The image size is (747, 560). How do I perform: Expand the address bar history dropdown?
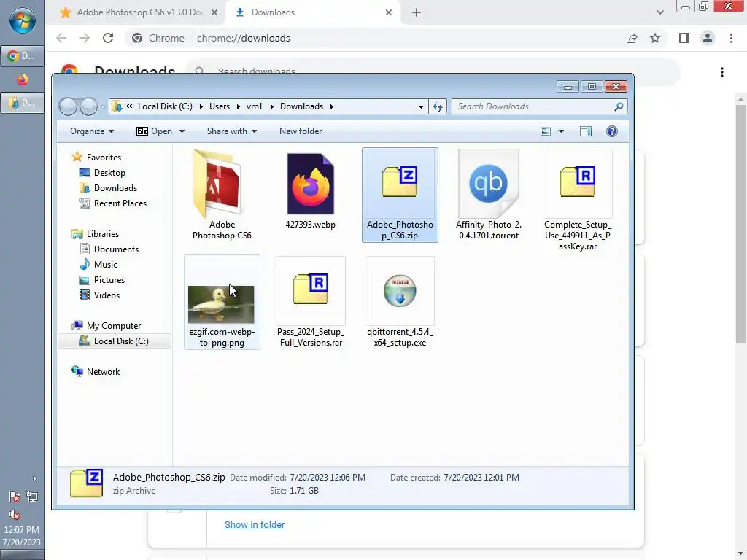coord(421,106)
